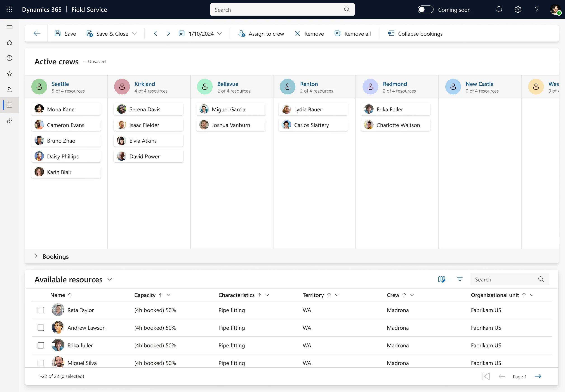Click the Remove command

pyautogui.click(x=309, y=34)
